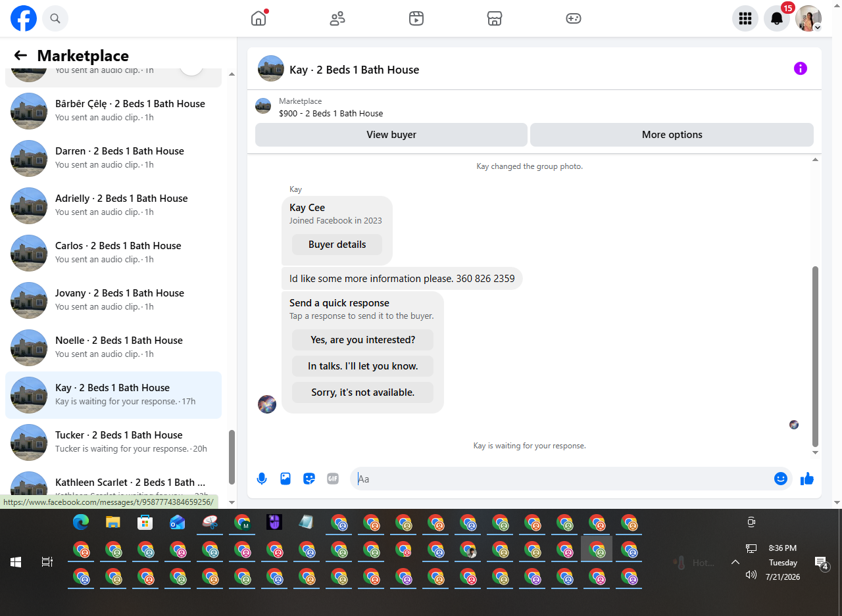Open the Snipping Tool taskbar icon
Image resolution: width=842 pixels, height=616 pixels.
click(210, 522)
